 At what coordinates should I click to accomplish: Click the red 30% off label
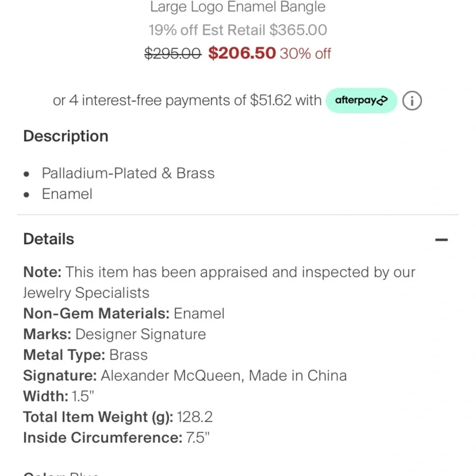coord(305,54)
